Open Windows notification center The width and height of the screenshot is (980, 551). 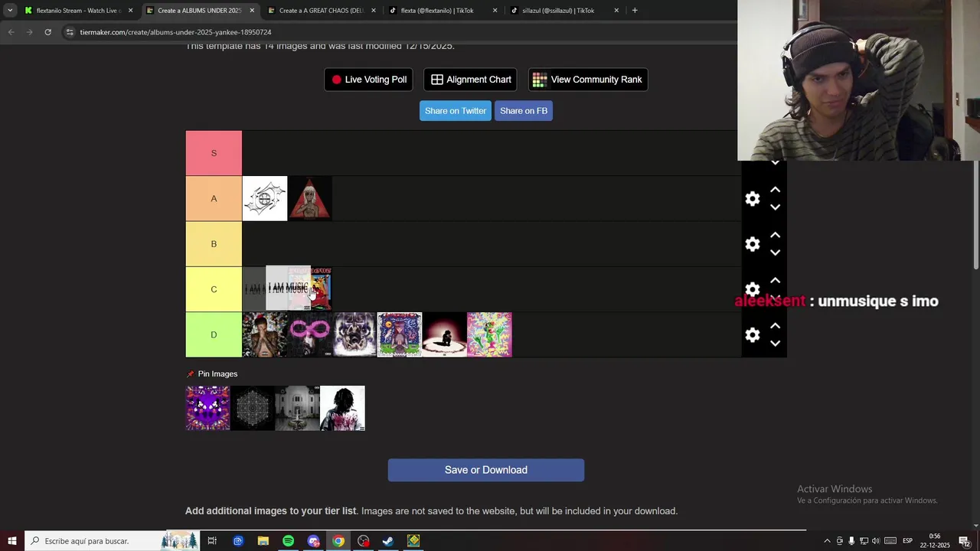coord(964,541)
